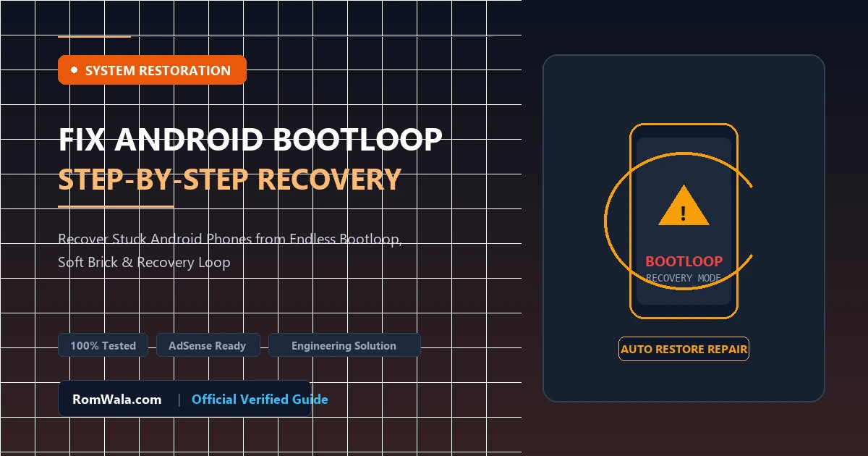Image resolution: width=868 pixels, height=456 pixels.
Task: Select the 100% Tested tag
Action: point(103,345)
